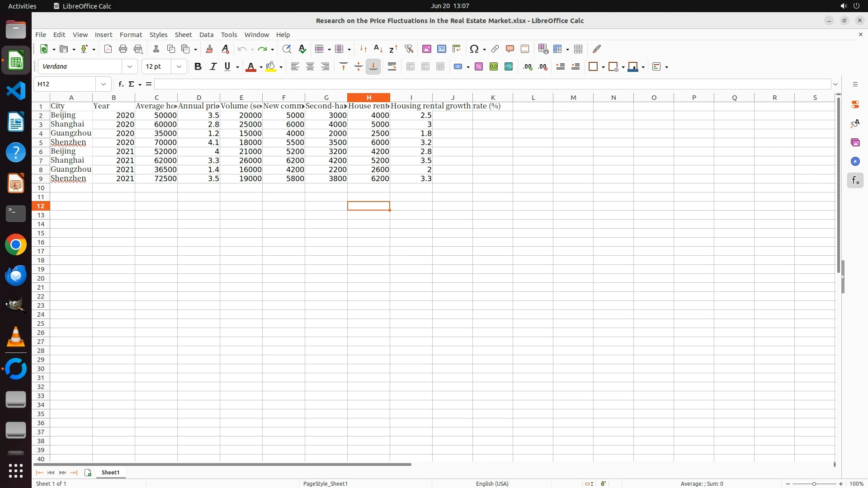
Task: Toggle wrap text for cells
Action: [x=392, y=67]
